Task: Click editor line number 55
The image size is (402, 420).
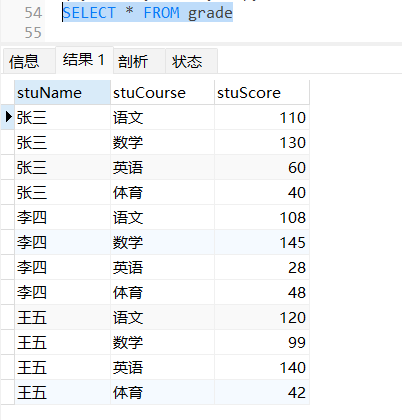Action: pos(33,33)
